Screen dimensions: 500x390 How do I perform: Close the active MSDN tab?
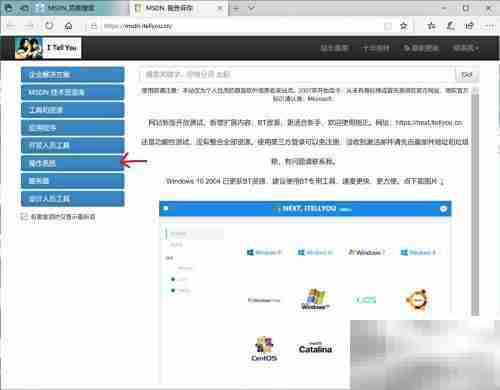click(220, 8)
